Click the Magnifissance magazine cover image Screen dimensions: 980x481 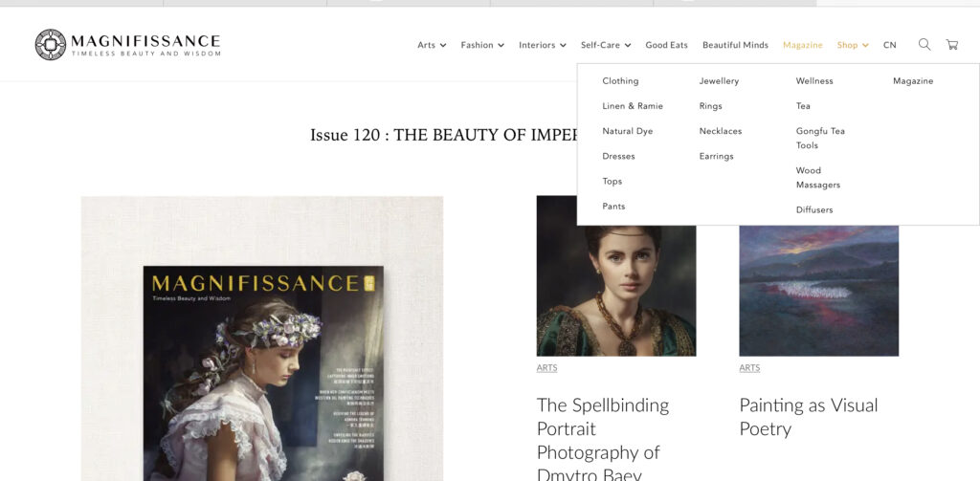(263, 373)
